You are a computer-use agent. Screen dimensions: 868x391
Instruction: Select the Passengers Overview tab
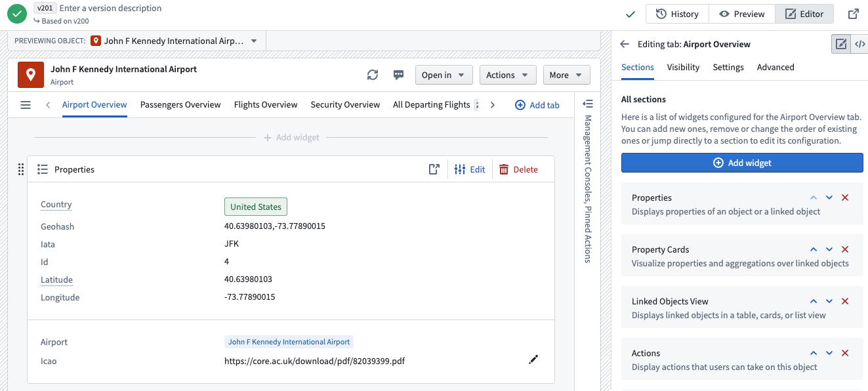coord(180,105)
